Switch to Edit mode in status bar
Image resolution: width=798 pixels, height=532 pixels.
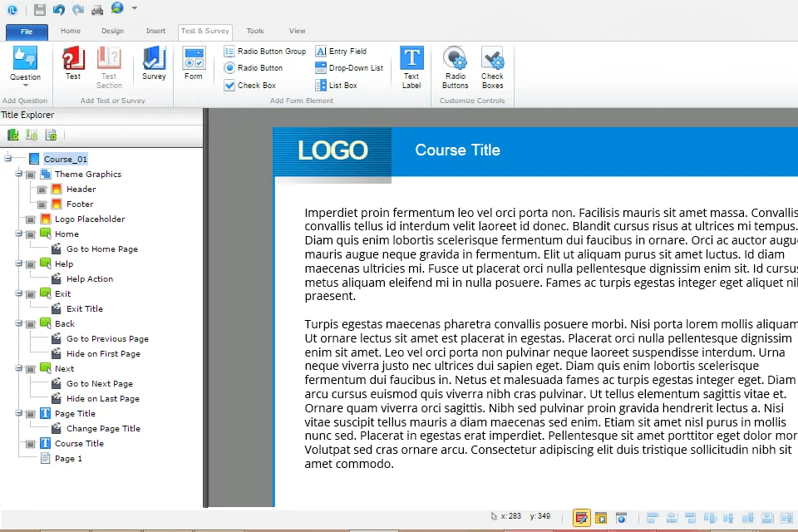(x=581, y=518)
